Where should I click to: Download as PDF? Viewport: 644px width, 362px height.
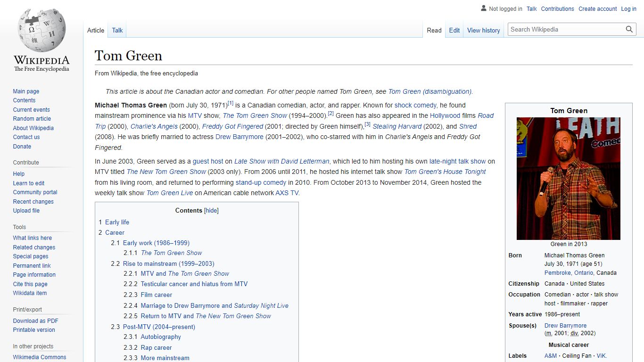(x=36, y=321)
